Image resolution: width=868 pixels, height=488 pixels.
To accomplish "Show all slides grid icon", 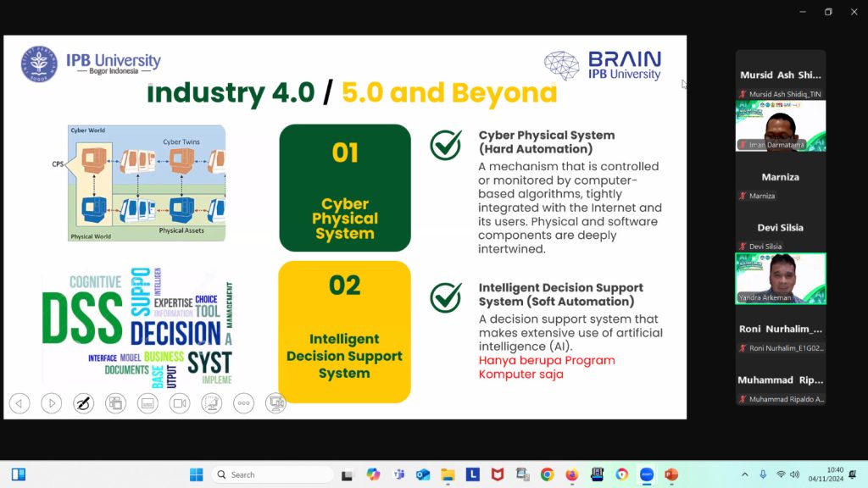I will (115, 403).
